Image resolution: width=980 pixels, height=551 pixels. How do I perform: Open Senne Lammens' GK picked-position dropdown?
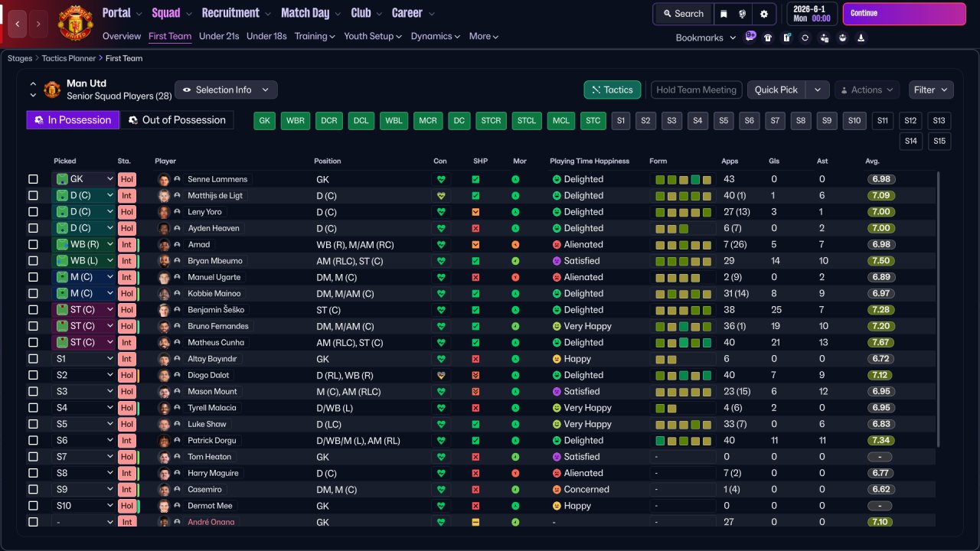[83, 179]
